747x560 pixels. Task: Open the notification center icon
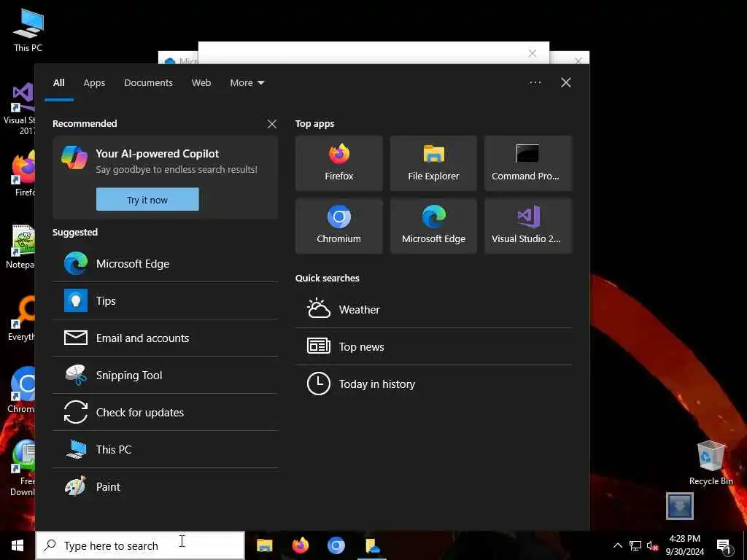724,546
